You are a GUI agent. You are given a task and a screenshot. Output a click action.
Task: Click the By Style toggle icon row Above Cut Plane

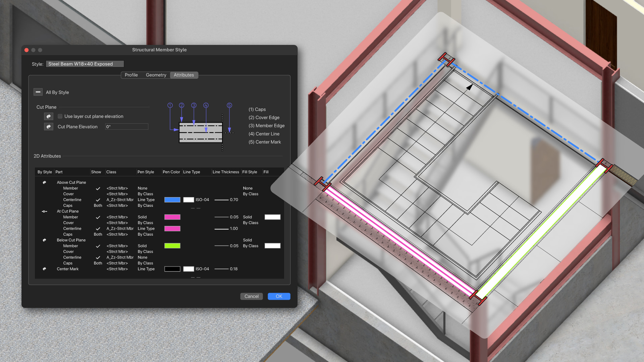[x=44, y=182]
